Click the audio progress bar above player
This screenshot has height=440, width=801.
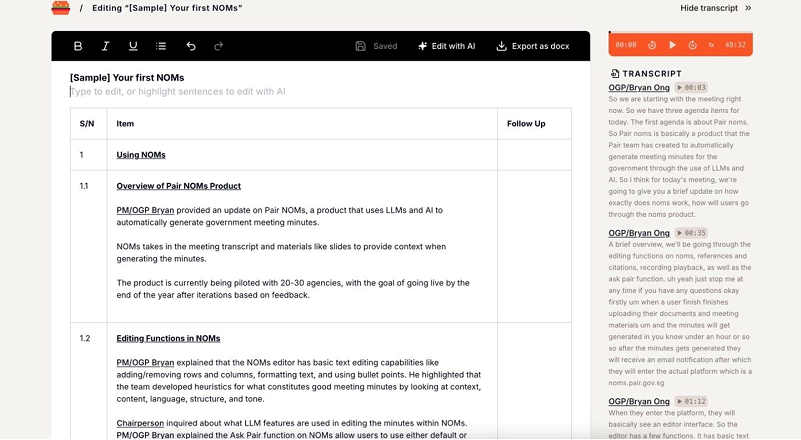click(x=680, y=32)
